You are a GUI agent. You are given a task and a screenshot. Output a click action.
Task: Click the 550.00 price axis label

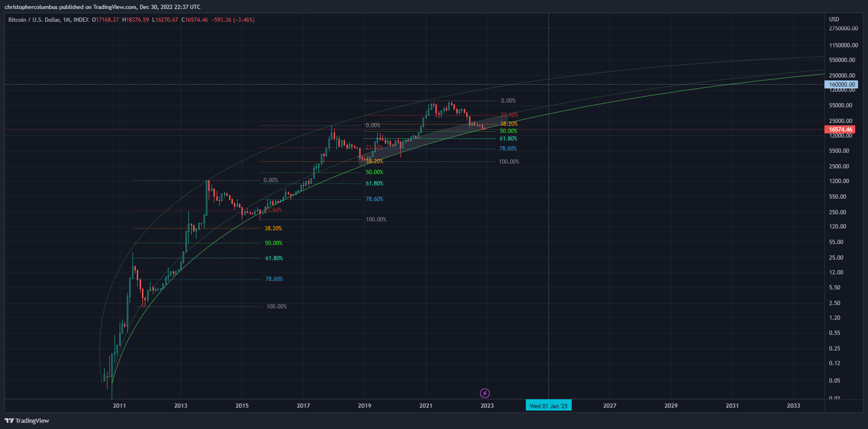pos(838,197)
